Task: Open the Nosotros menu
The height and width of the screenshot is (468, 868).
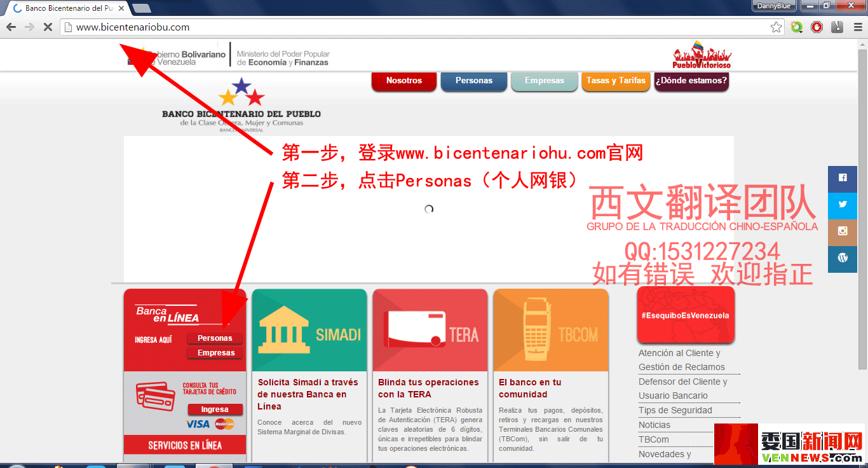Action: click(404, 81)
